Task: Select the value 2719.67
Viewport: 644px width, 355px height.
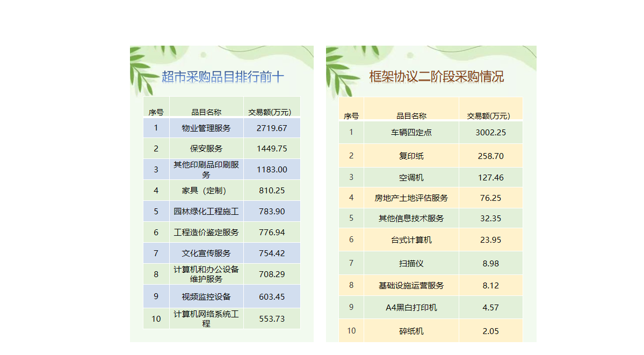Action: pos(272,128)
